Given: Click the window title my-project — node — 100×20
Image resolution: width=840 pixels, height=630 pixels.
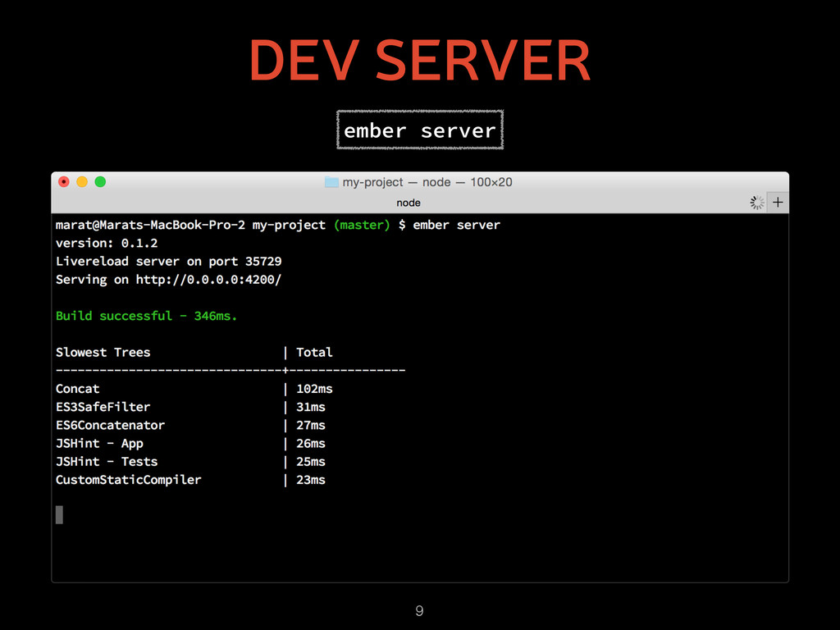Looking at the screenshot, I should (x=427, y=182).
